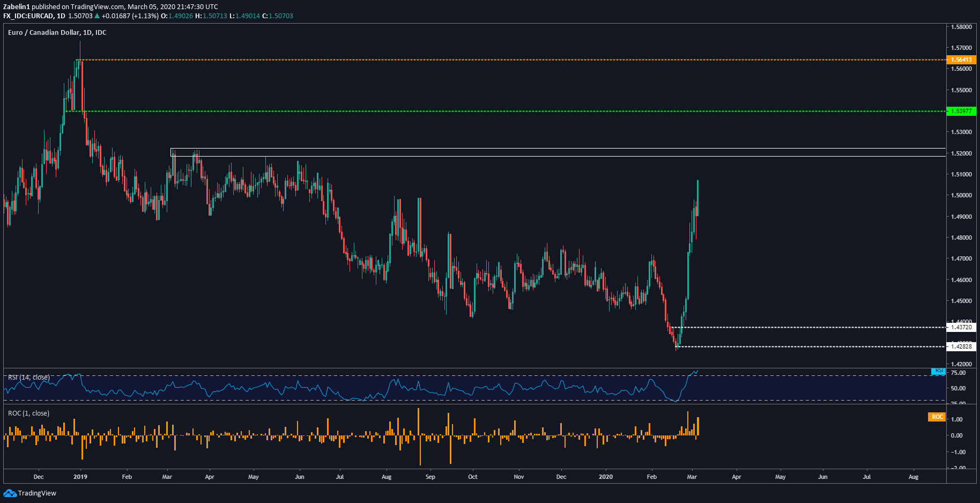Click the TradingView.com text in header

pyautogui.click(x=98, y=7)
